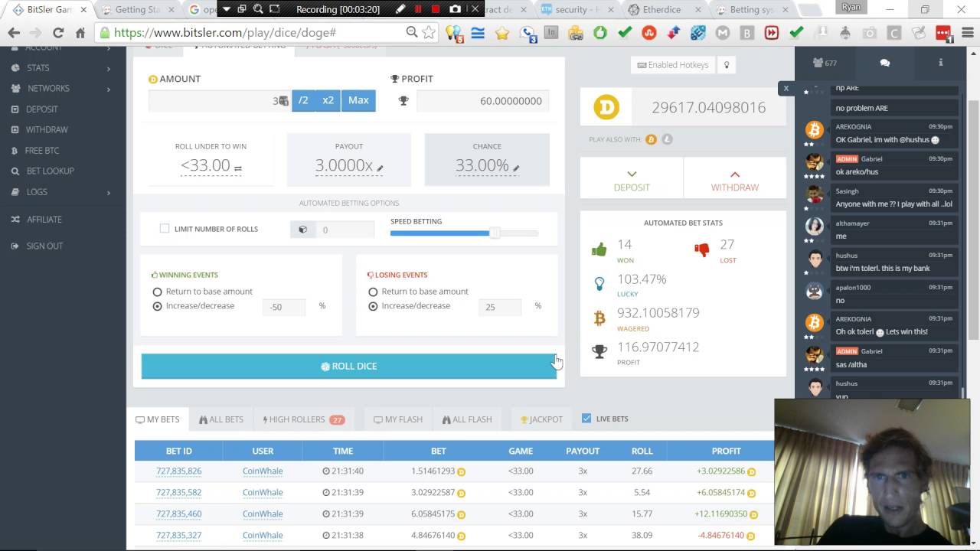The image size is (980, 551).
Task: Click the coins icon in the amount field
Action: coord(283,101)
